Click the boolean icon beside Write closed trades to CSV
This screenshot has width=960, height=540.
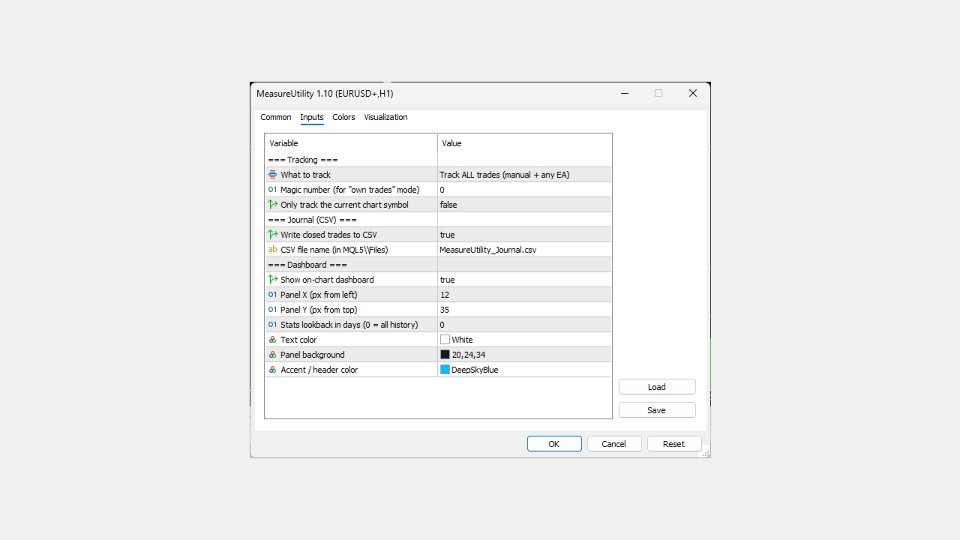272,234
